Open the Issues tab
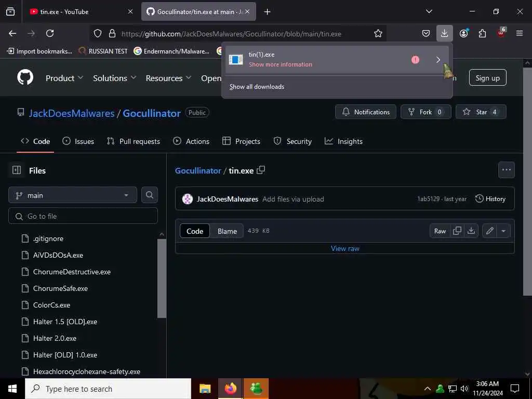Viewport: 532px width, 399px height. 78,141
